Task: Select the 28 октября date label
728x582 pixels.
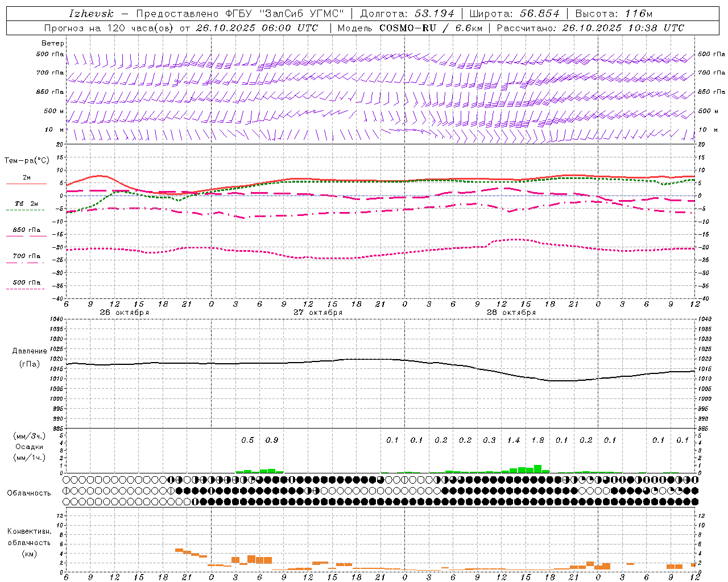Action: (x=511, y=313)
